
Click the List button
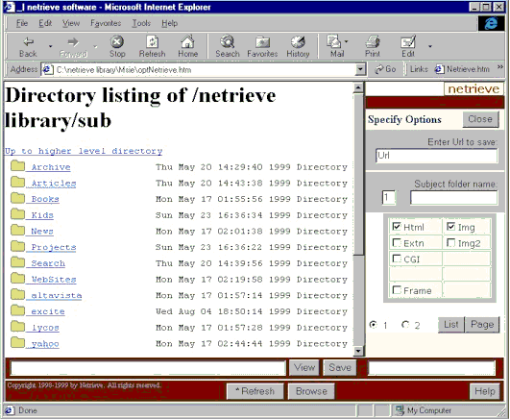[451, 324]
